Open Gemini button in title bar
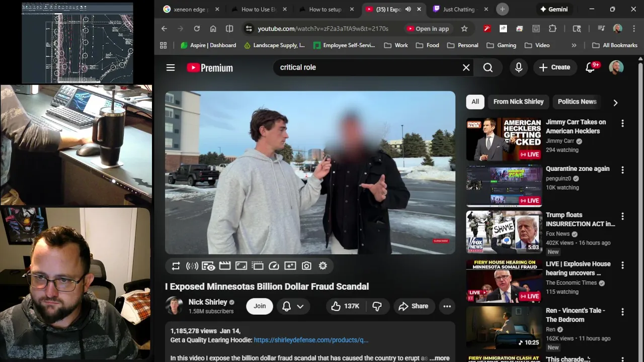 pos(553,9)
